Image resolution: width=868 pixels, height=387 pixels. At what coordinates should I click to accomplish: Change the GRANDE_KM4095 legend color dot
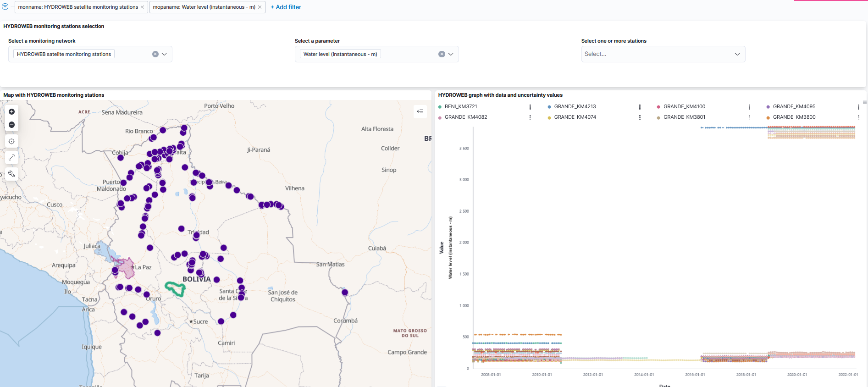coord(768,107)
